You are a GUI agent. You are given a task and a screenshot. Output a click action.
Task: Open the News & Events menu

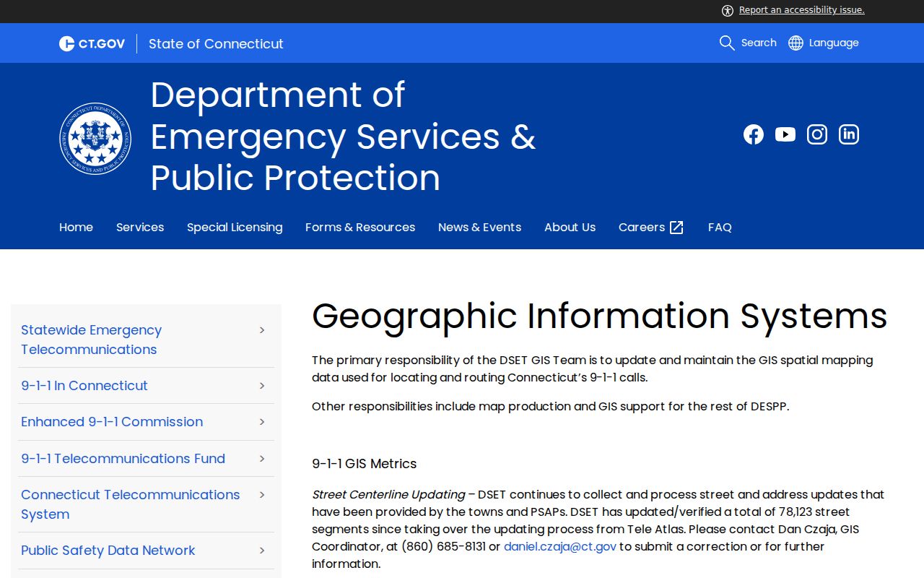pos(479,228)
